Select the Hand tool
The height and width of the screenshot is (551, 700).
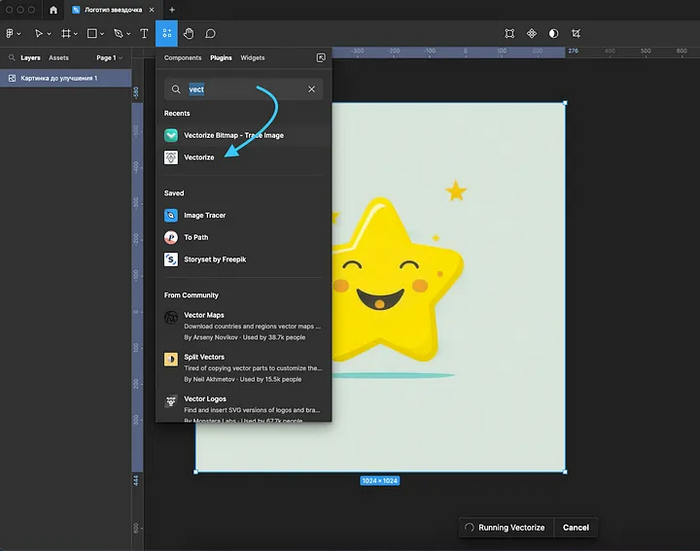pos(189,33)
